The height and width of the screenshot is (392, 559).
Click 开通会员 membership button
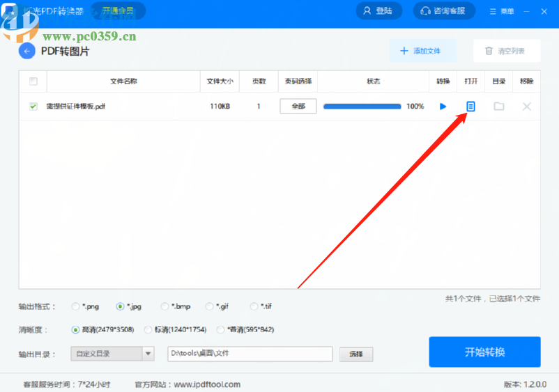pos(118,11)
